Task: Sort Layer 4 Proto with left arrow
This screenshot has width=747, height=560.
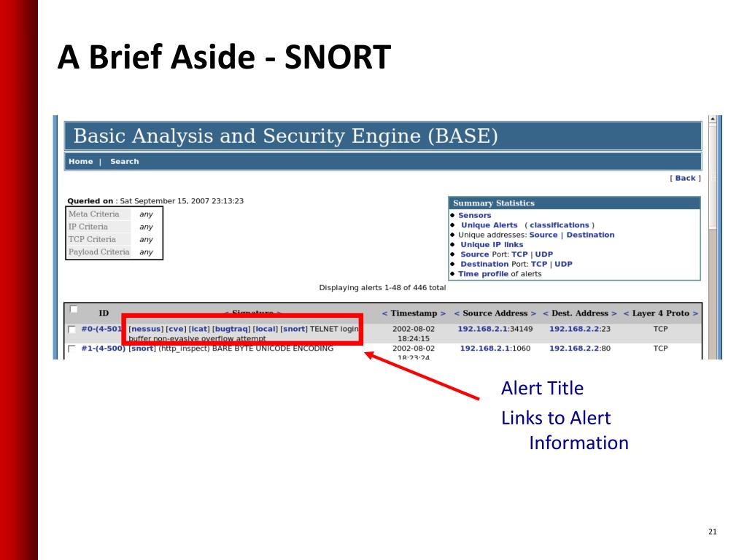Action: click(x=626, y=314)
